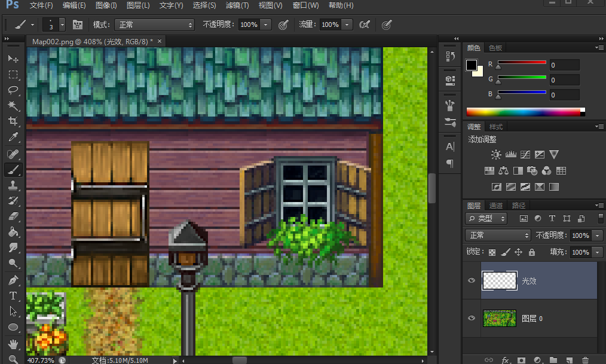Add a Levels adjustment
Screen dimensions: 606x364
[511, 155]
